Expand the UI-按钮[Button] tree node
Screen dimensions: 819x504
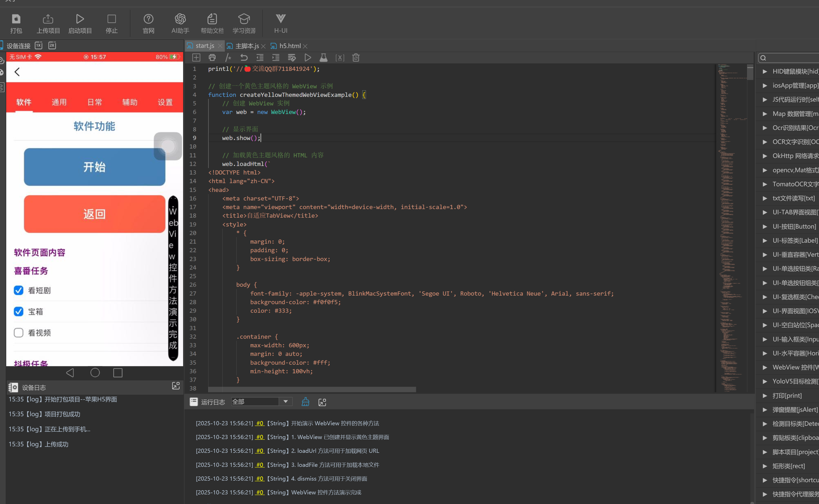click(765, 227)
